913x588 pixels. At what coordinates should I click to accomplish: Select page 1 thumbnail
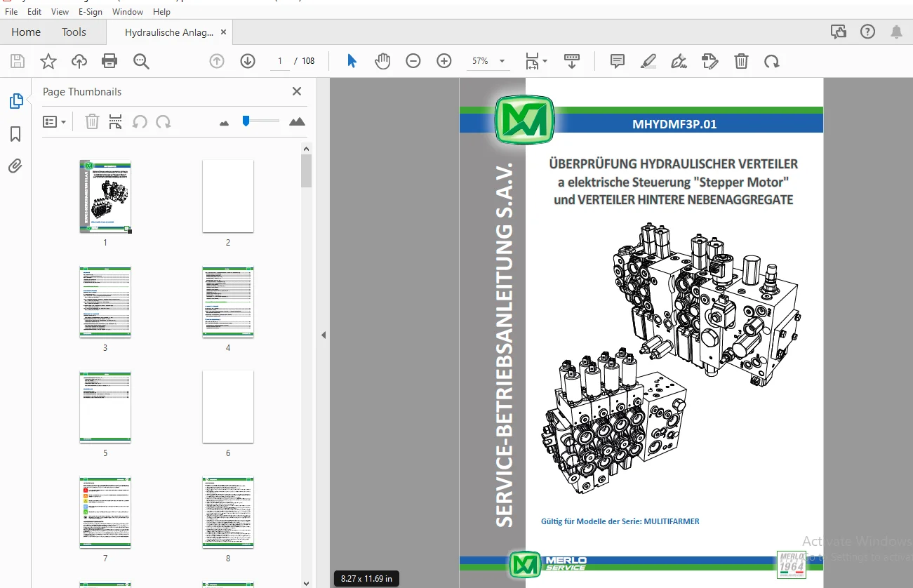coord(105,196)
